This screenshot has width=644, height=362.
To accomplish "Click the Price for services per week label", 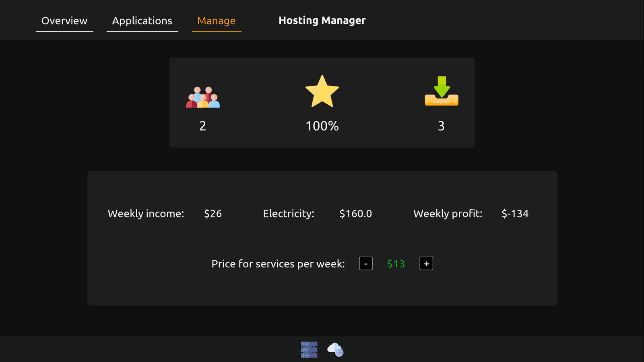I will 278,264.
